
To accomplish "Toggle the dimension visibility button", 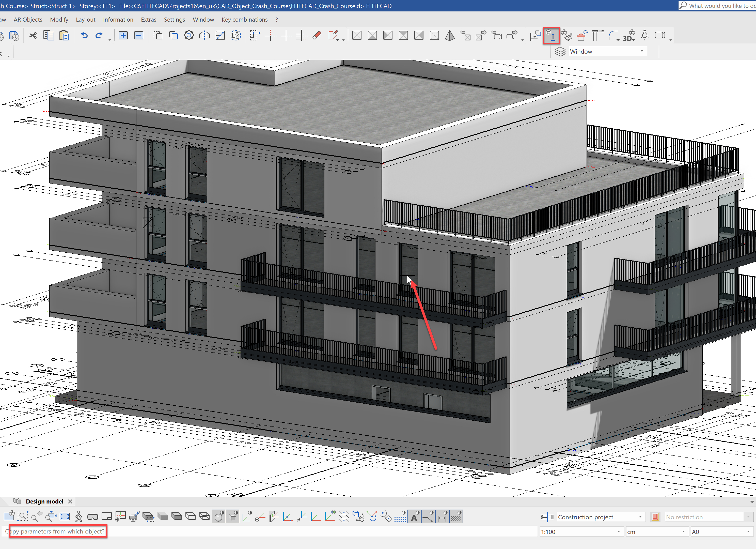I will pyautogui.click(x=442, y=517).
